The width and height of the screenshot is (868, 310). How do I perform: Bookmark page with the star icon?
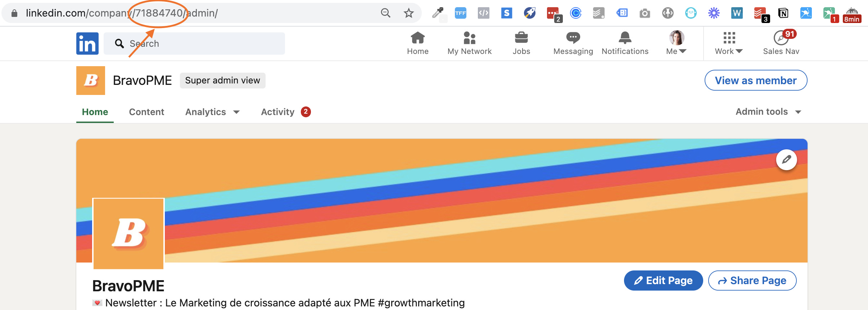pyautogui.click(x=408, y=13)
